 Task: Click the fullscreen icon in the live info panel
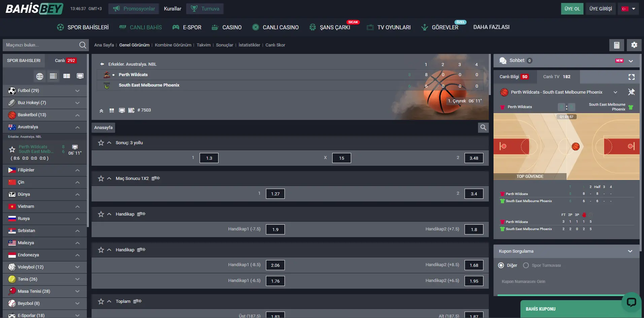632,77
